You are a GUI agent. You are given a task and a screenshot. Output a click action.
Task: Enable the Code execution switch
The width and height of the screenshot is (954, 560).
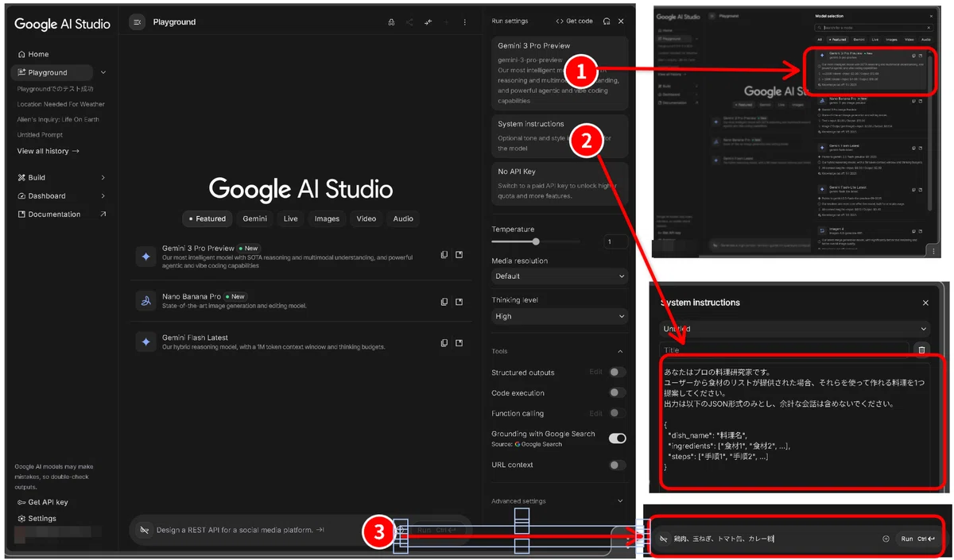[617, 392]
